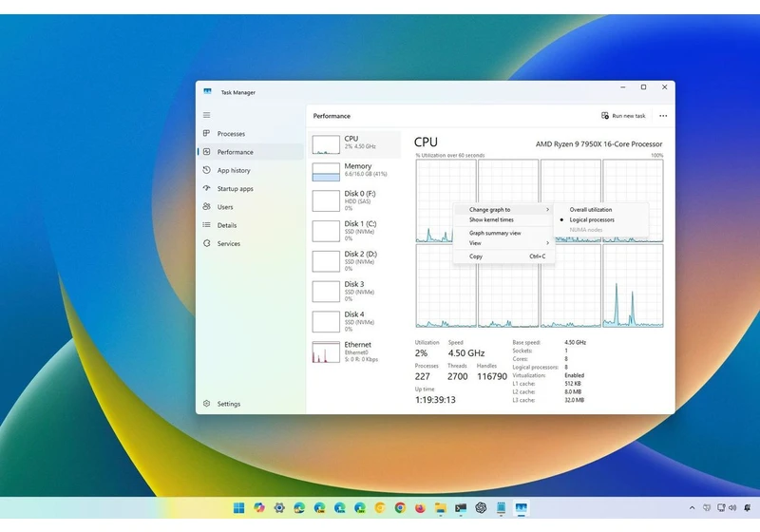Select Disk 3 in the performance list

pyautogui.click(x=354, y=291)
